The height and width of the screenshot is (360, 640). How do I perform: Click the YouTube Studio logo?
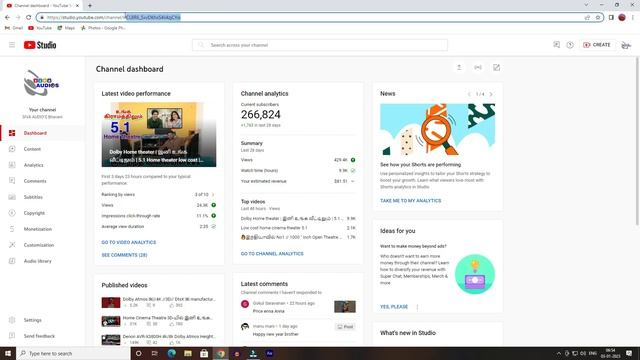pos(40,45)
